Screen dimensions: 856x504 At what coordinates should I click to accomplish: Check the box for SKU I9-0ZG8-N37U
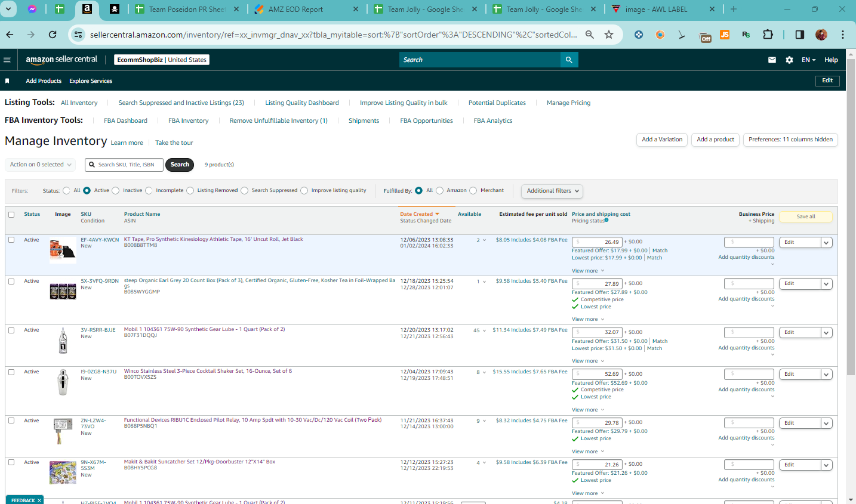coord(11,372)
